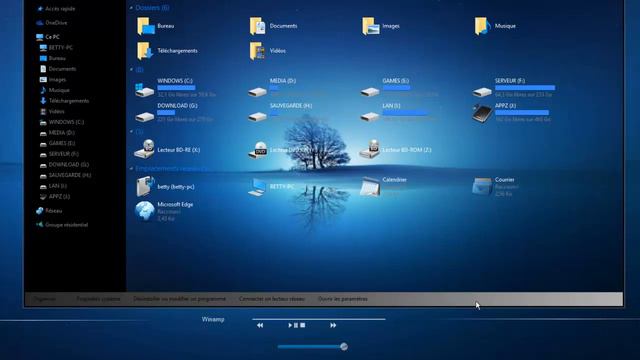The width and height of the screenshot is (640, 360).
Task: Open the BETTY-PC computer icon in main pane
Action: tap(257, 187)
